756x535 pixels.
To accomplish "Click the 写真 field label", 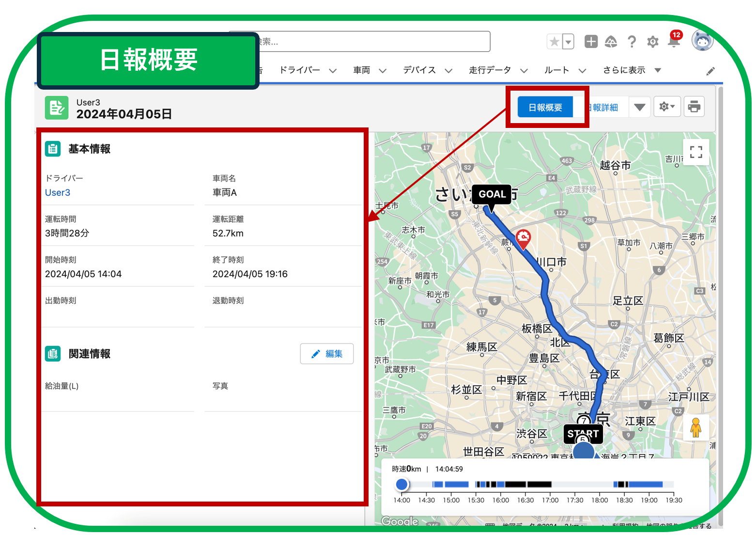I will 220,386.
